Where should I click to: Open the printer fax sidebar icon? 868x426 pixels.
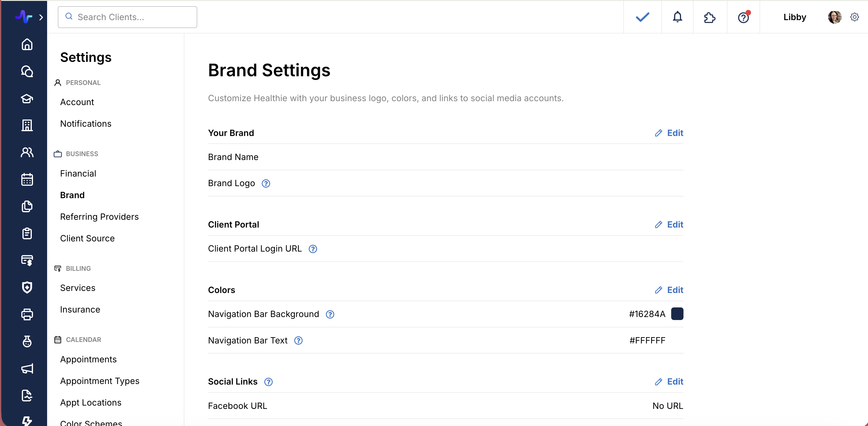point(27,314)
